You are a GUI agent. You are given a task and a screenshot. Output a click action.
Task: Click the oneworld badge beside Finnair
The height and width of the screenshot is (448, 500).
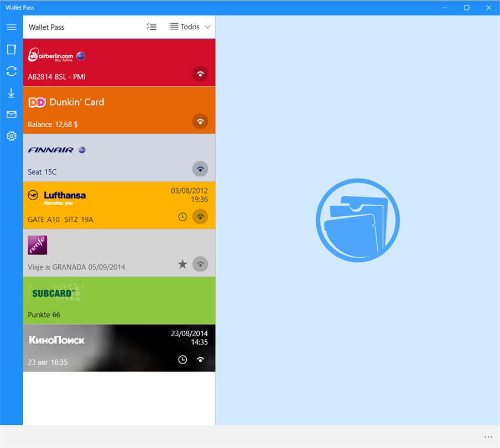click(82, 150)
